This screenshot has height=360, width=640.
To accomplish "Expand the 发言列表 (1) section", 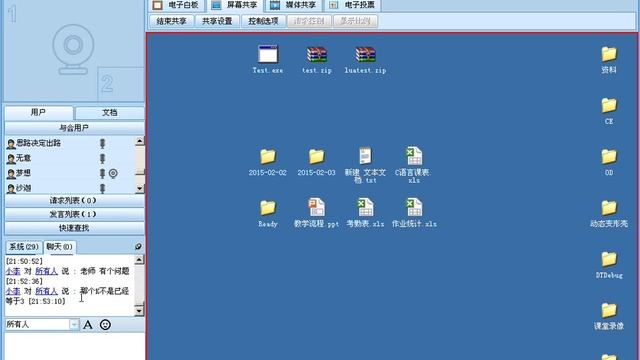I will coord(74,214).
